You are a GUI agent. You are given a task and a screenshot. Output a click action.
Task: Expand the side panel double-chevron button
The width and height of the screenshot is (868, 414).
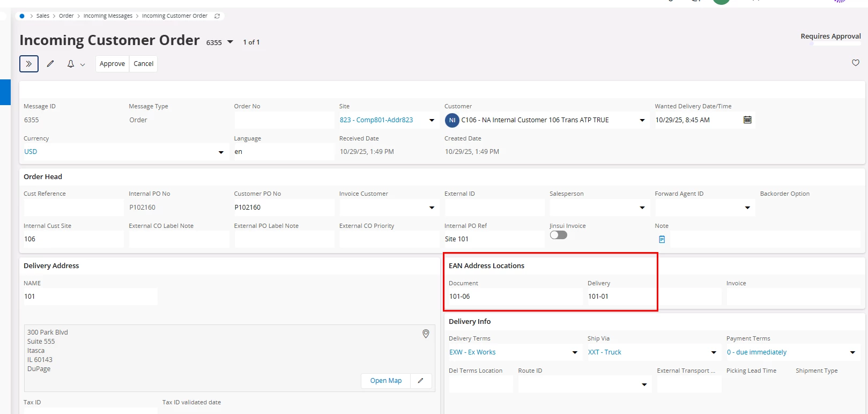[x=29, y=64]
